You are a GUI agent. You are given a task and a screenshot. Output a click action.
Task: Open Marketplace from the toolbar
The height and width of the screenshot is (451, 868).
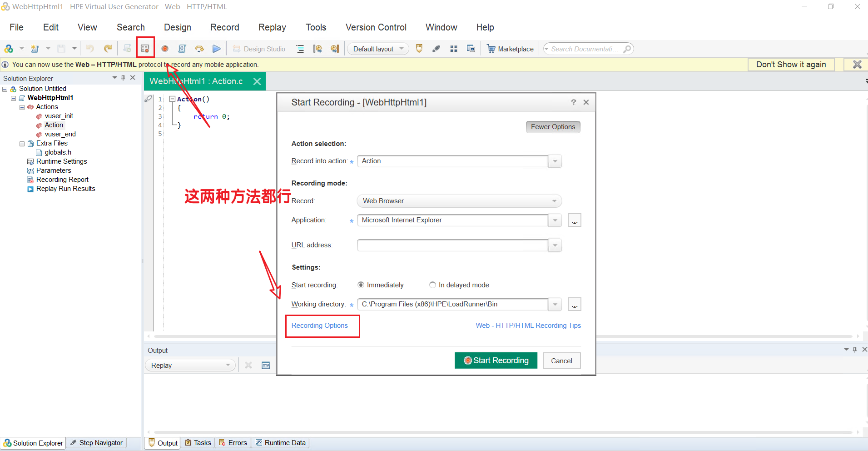point(511,49)
